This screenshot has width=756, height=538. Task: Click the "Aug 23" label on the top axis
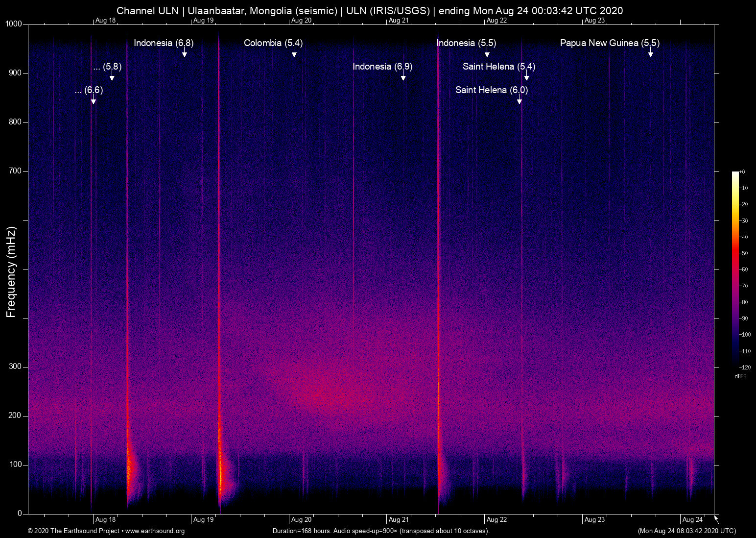(595, 21)
